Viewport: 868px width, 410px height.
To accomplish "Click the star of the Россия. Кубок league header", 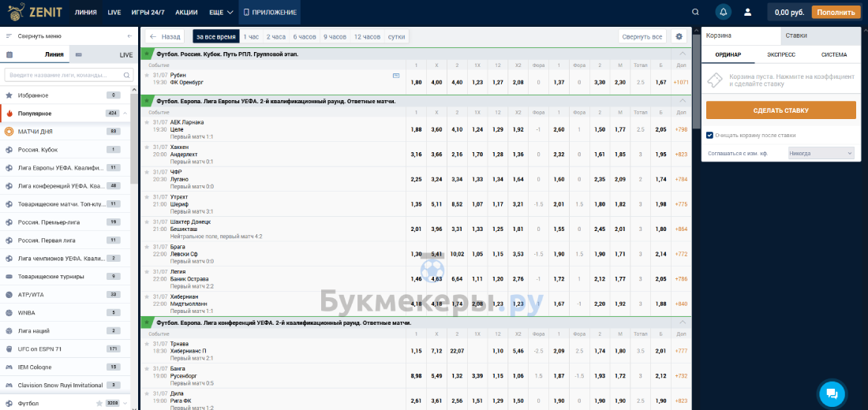I will (147, 54).
